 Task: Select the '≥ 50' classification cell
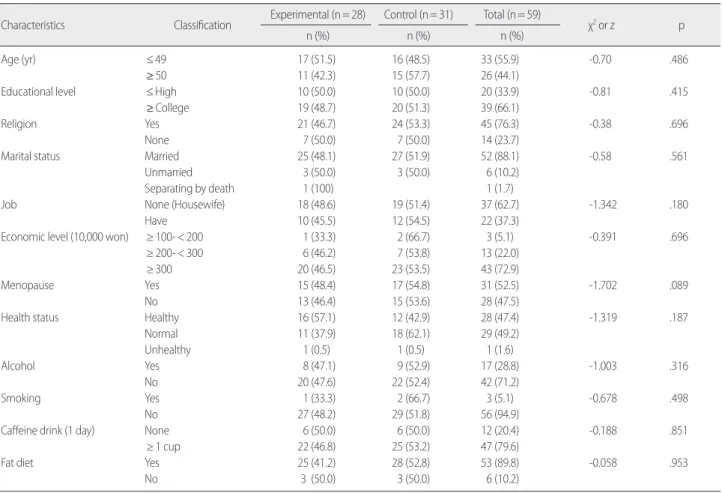156,75
